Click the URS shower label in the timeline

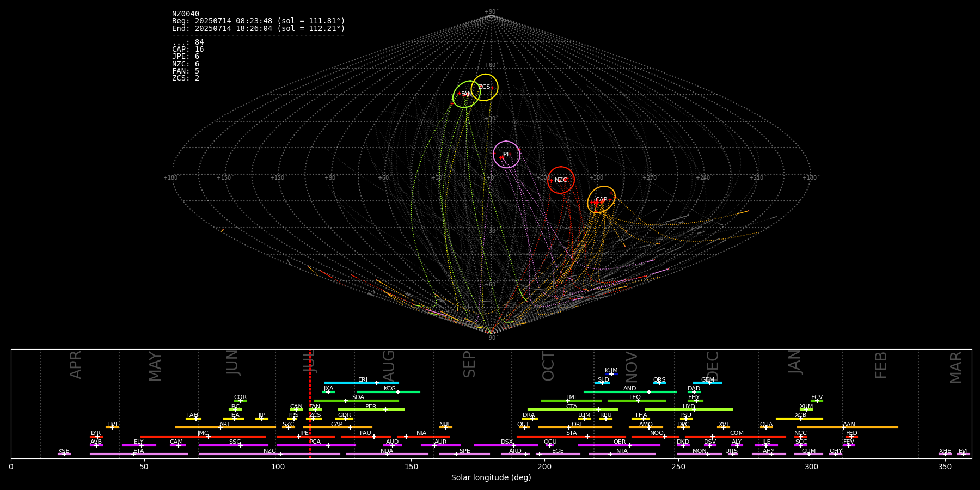(731, 451)
